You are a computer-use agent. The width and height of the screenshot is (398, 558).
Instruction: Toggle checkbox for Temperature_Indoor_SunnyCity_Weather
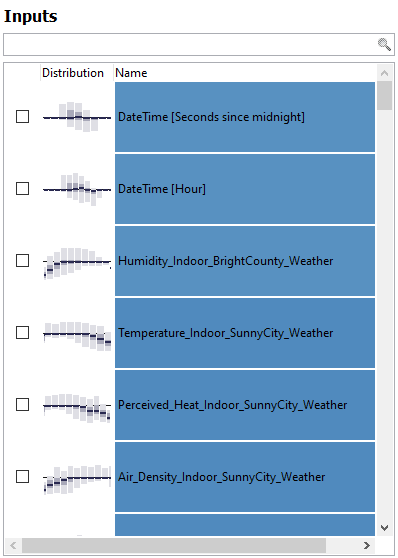[22, 332]
